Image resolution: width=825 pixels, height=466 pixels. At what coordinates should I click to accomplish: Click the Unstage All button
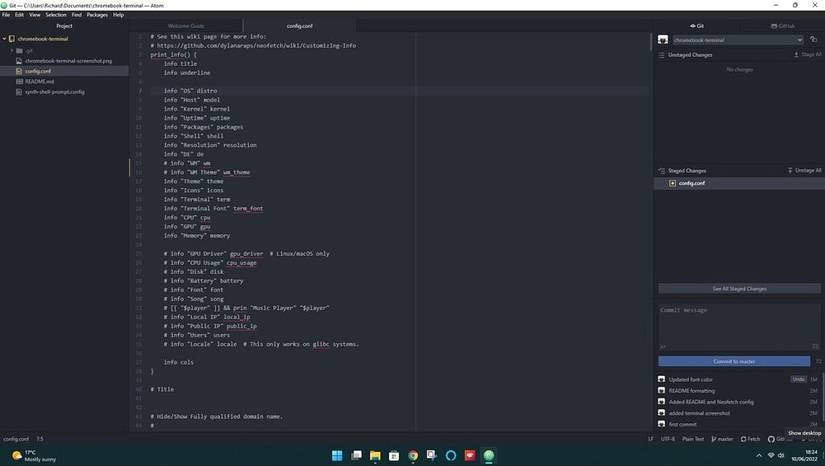coord(804,170)
